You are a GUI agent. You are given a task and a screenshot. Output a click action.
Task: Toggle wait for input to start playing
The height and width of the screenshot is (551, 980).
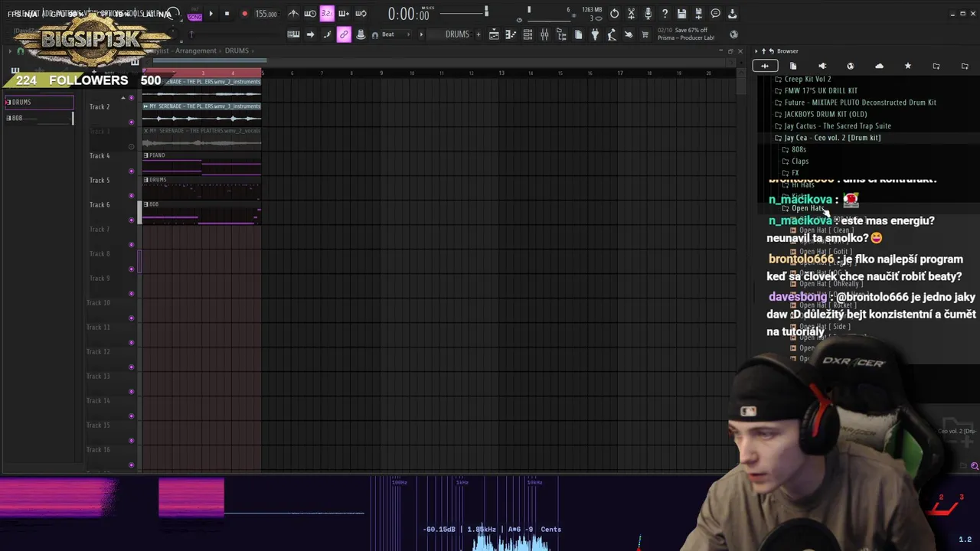[310, 14]
